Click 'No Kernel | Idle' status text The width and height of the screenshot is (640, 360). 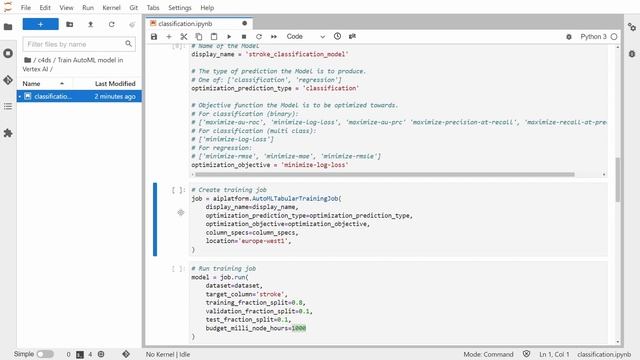[x=168, y=354]
